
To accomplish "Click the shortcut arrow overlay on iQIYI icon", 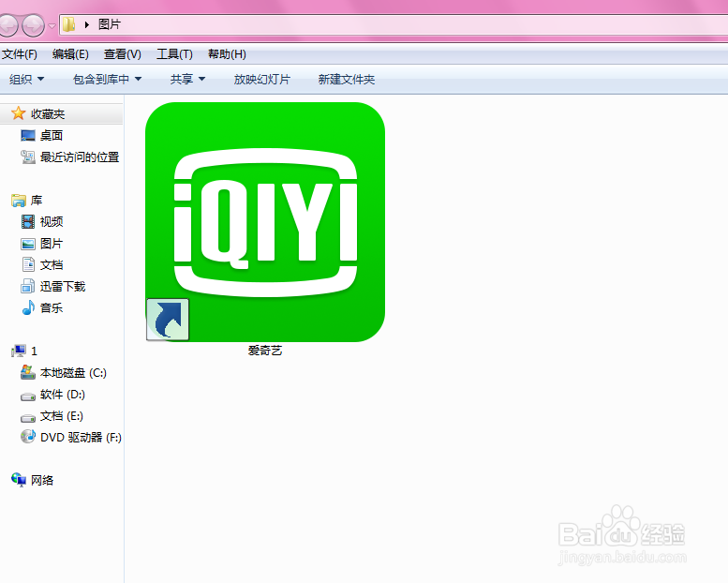I will pos(168,319).
